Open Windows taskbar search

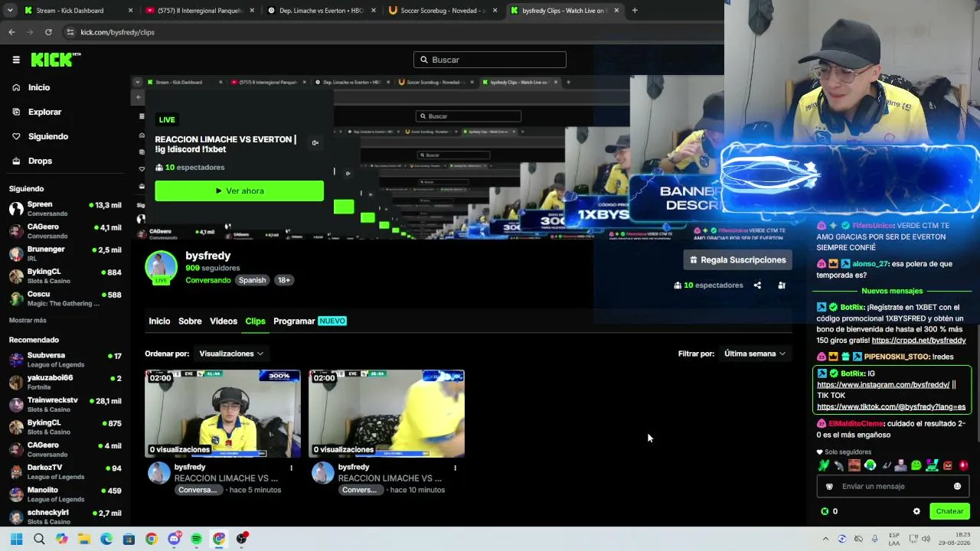(x=39, y=539)
